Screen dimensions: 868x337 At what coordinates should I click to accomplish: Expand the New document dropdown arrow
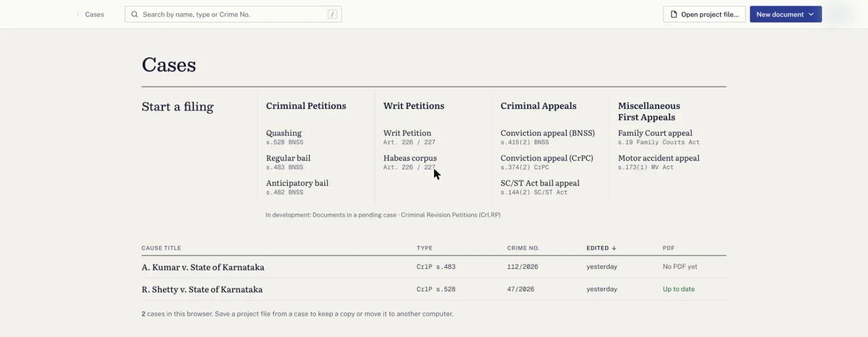point(811,14)
